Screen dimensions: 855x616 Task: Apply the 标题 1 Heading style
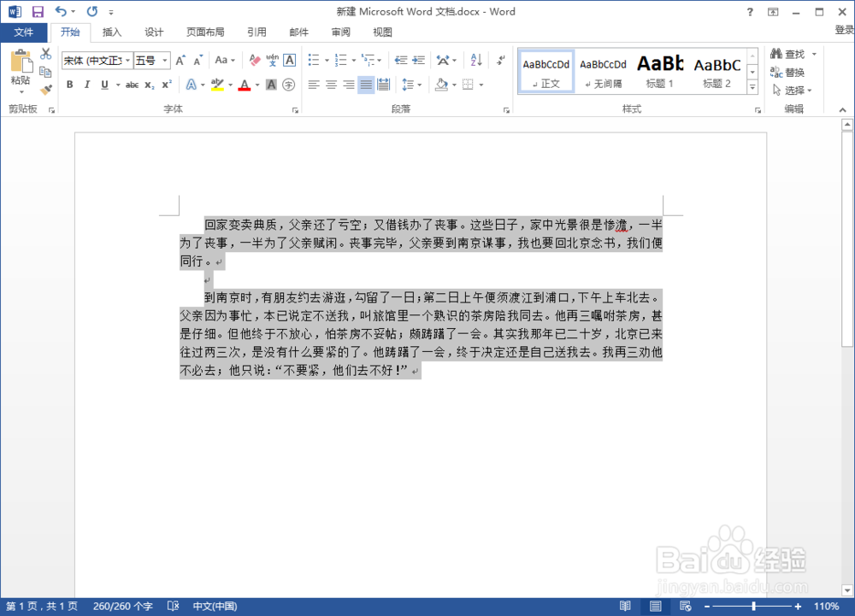[660, 71]
